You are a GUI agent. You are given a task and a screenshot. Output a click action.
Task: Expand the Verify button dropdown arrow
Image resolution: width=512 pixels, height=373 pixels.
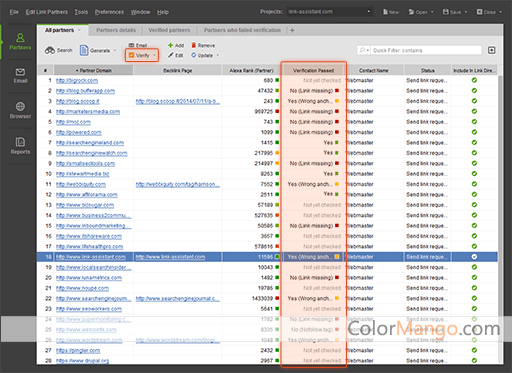[154, 55]
